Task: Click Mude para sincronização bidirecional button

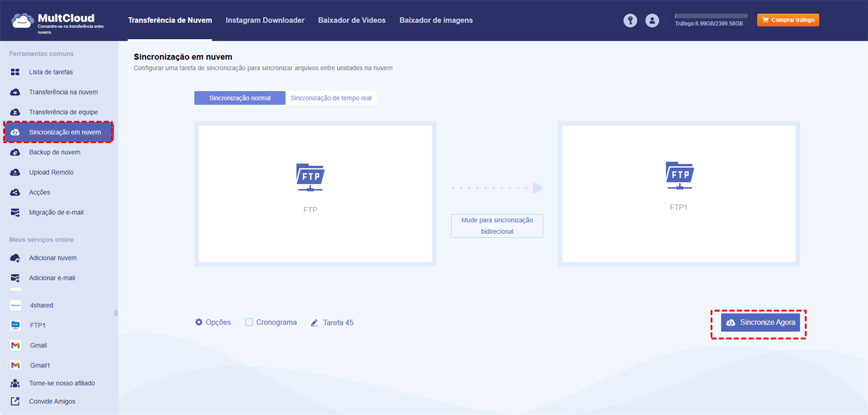Action: click(497, 226)
